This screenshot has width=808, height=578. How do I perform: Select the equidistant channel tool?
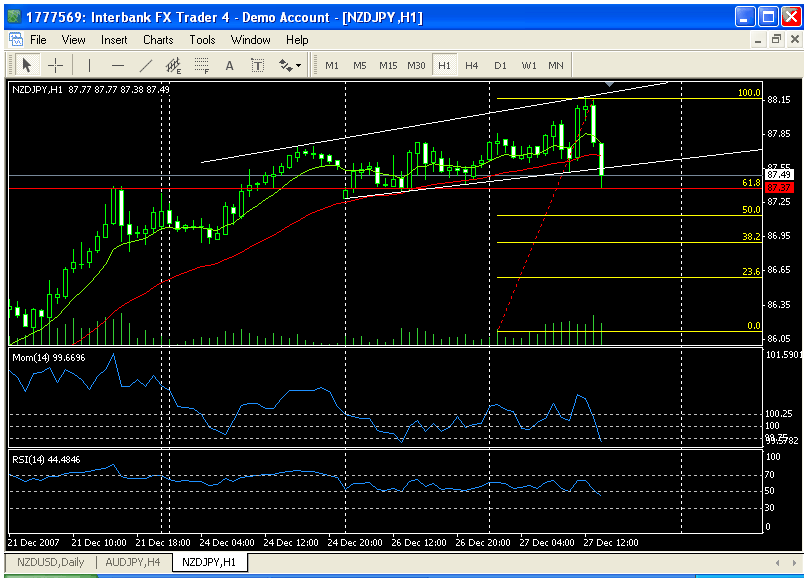tap(173, 66)
